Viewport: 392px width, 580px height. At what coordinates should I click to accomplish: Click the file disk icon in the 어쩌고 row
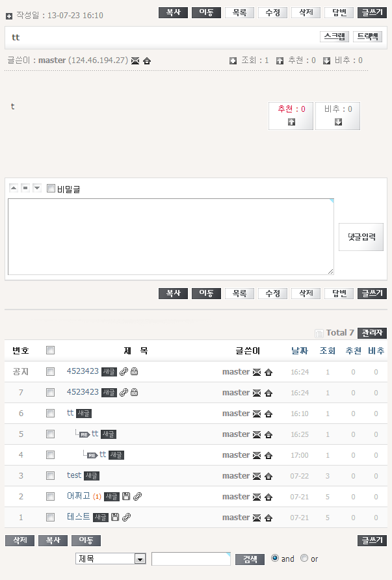pos(126,496)
